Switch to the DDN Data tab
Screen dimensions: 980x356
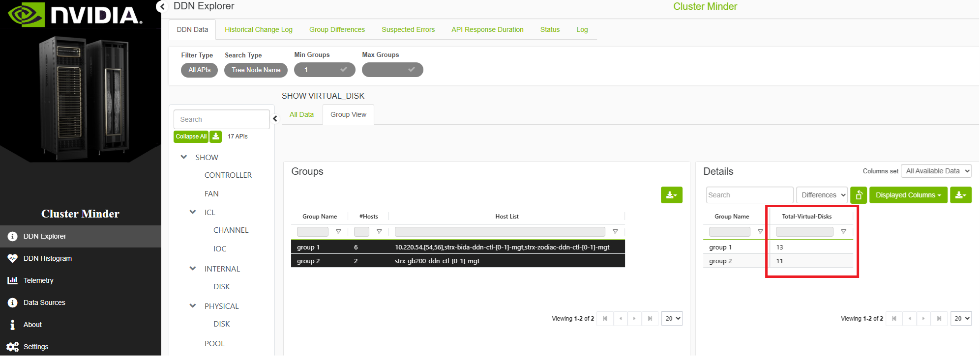tap(192, 29)
